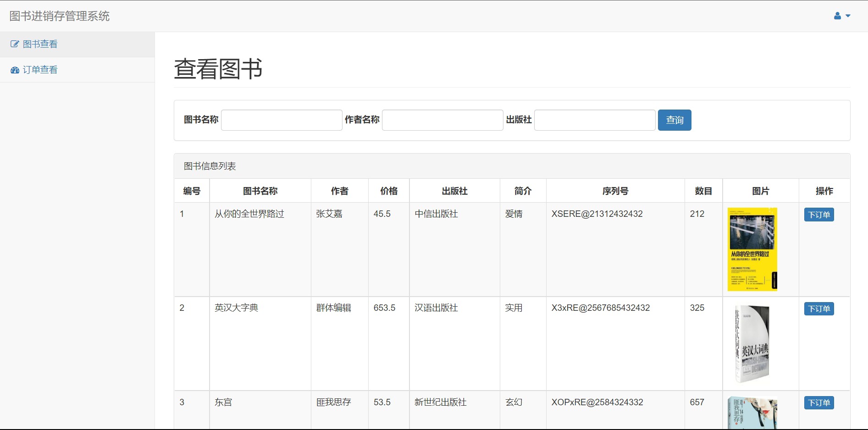868x430 pixels.
Task: Click the dashboard icon beside 订单查看
Action: click(15, 70)
